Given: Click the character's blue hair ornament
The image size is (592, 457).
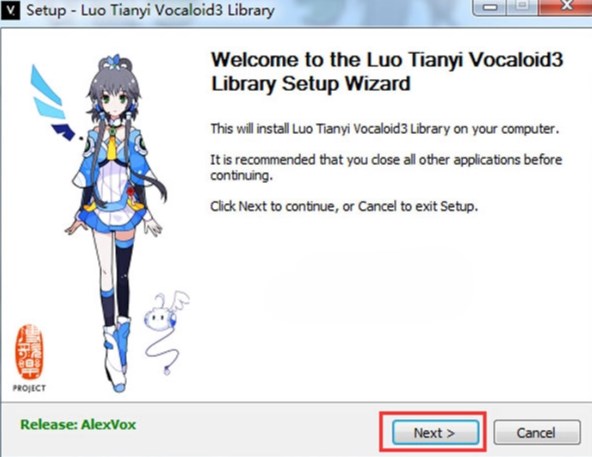Looking at the screenshot, I should [x=114, y=62].
